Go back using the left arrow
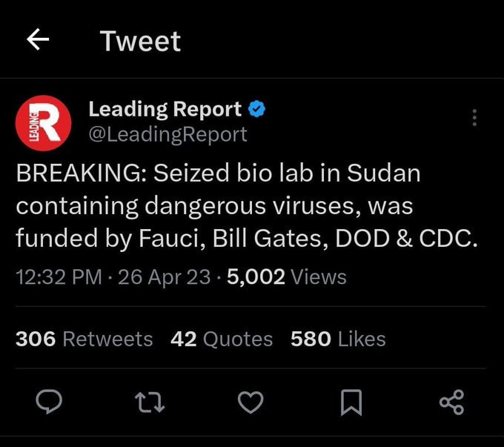The image size is (504, 447). pos(37,41)
